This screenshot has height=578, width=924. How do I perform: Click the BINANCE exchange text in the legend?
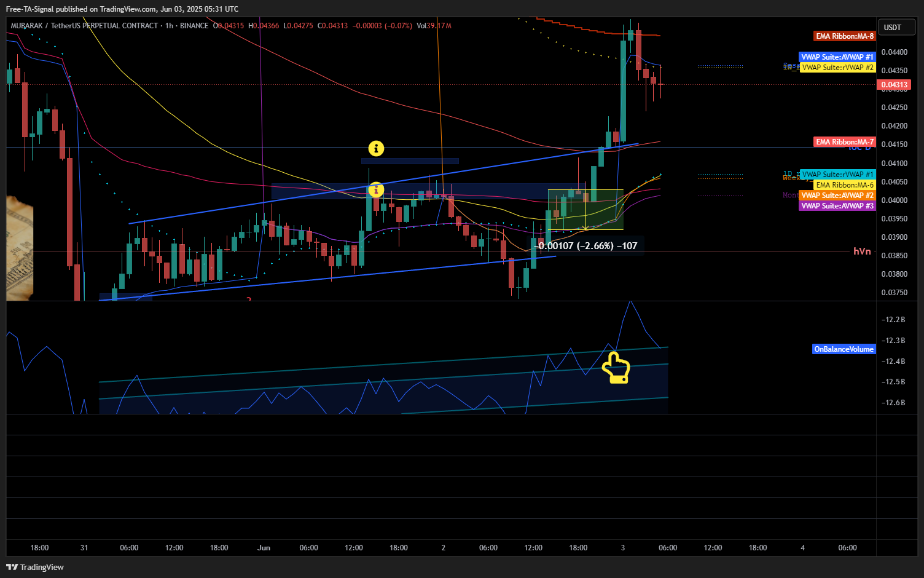click(x=194, y=26)
